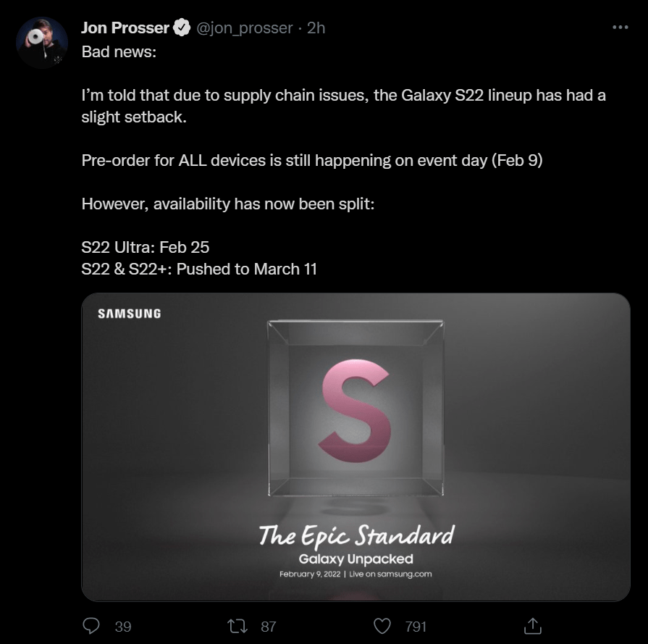The image size is (648, 644).
Task: Like the tweet with the heart icon
Action: point(382,626)
